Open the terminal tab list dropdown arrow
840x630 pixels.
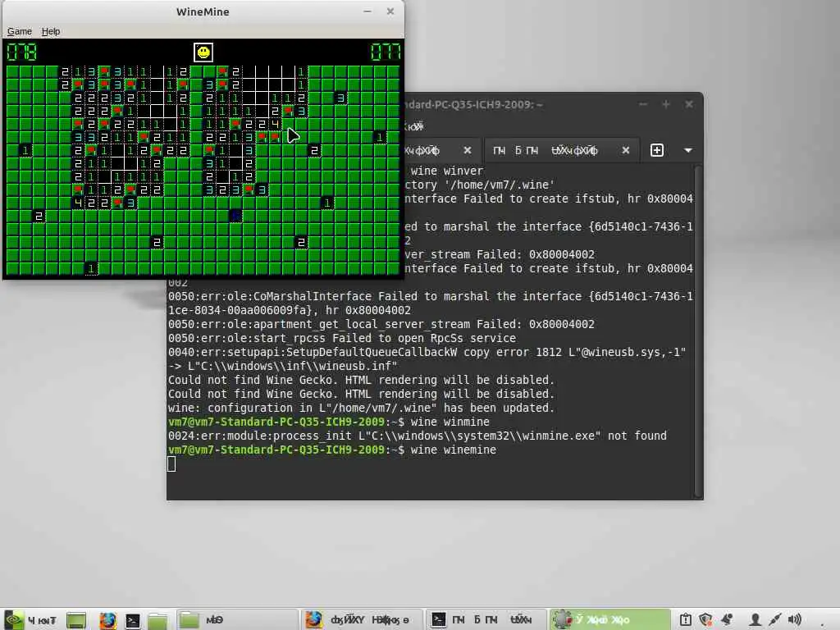688,151
